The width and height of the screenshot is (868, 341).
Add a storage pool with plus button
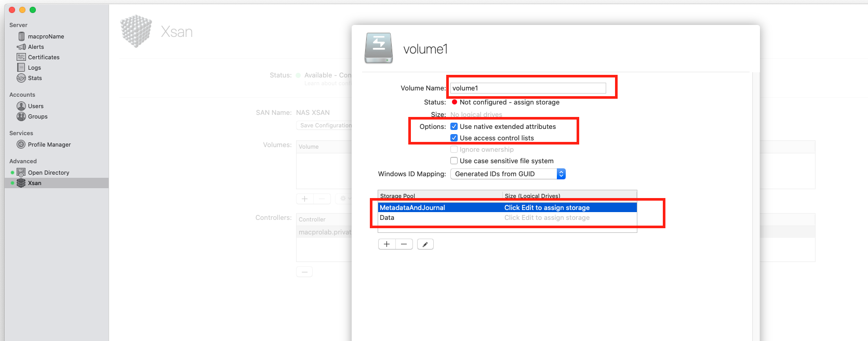[387, 244]
